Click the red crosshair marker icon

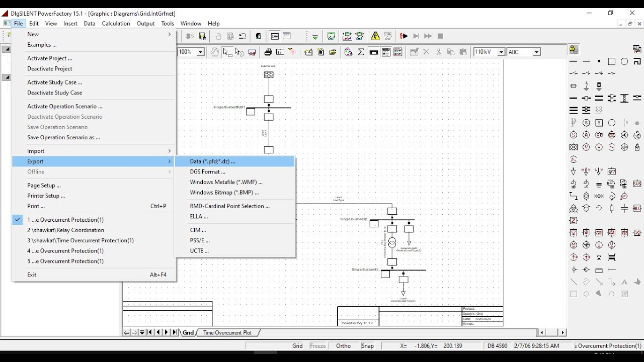click(292, 52)
